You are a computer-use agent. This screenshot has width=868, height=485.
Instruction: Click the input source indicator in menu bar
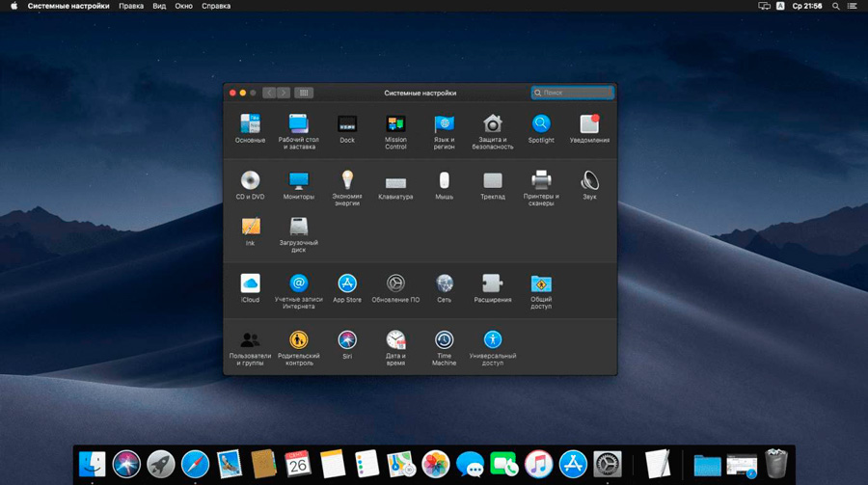780,6
